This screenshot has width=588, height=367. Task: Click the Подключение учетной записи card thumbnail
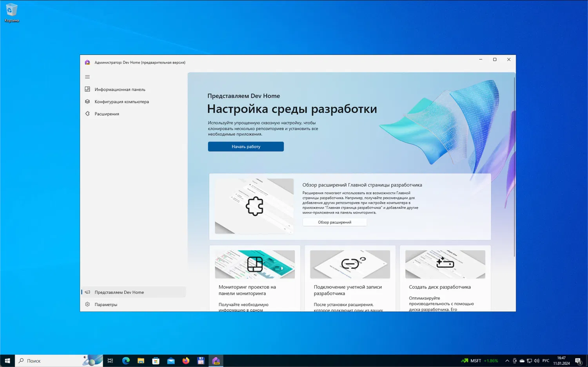point(350,264)
